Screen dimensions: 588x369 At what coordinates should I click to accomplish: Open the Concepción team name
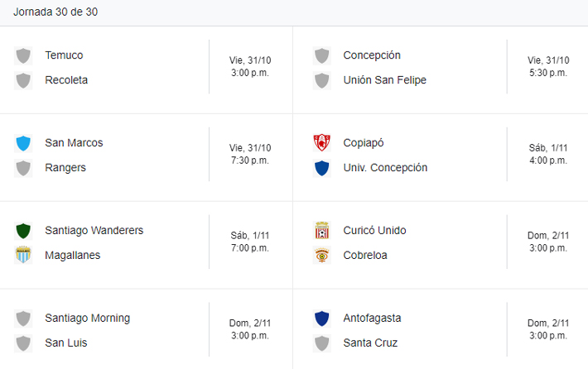(x=372, y=55)
